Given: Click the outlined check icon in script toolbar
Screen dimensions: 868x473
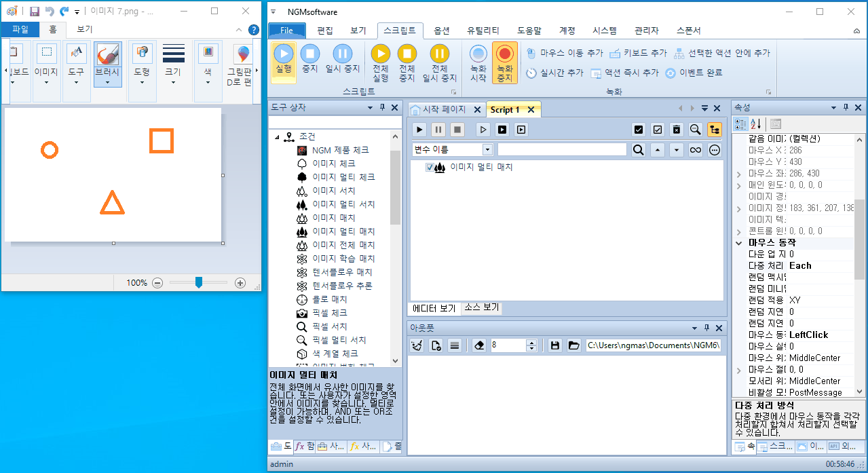Looking at the screenshot, I should click(658, 130).
